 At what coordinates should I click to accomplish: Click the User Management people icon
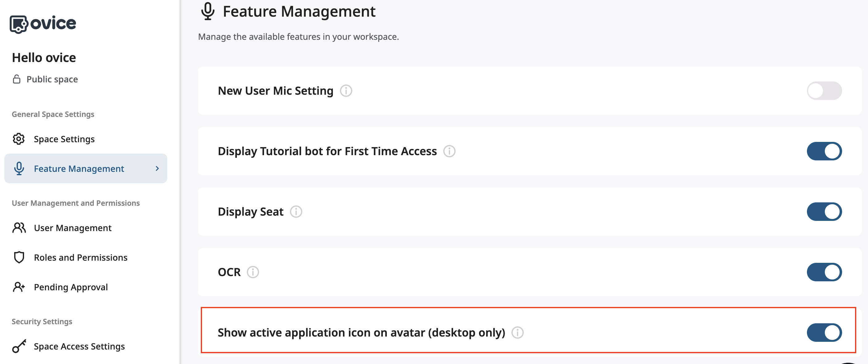pos(19,228)
